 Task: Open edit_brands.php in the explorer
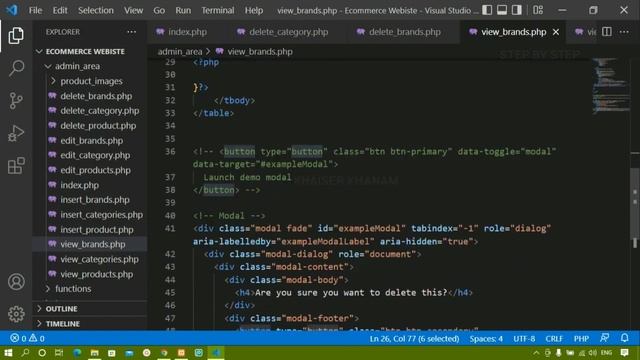91,140
